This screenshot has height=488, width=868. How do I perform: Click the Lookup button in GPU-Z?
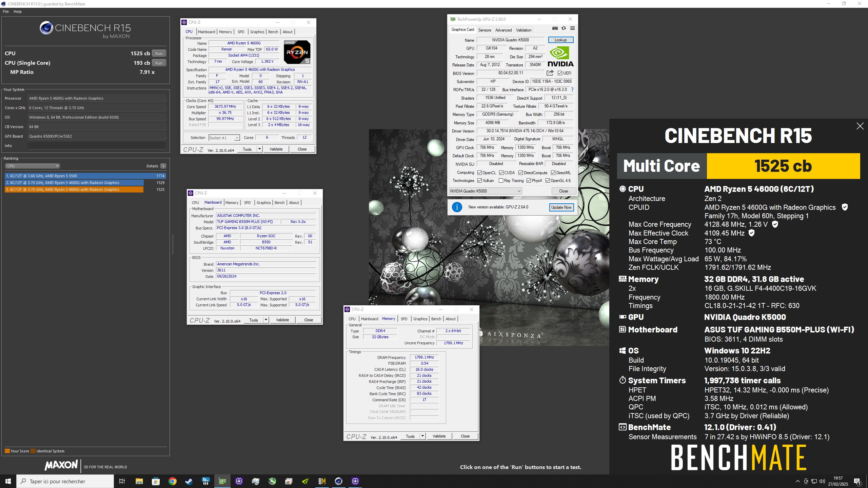560,40
